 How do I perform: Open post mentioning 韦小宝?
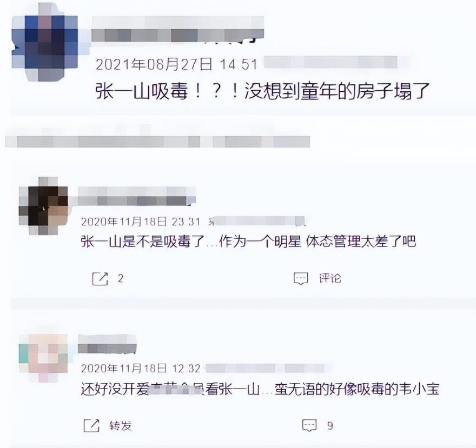tap(260, 389)
